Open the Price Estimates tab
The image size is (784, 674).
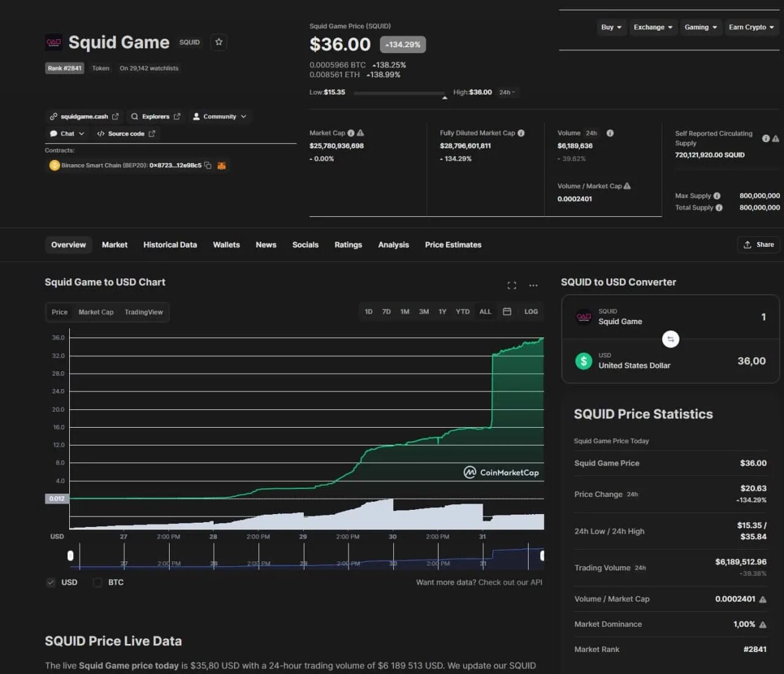coord(453,244)
